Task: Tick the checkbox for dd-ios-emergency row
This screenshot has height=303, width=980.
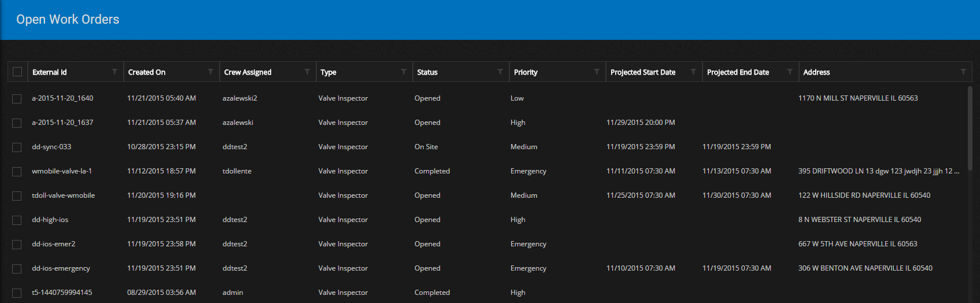Action: (17, 269)
